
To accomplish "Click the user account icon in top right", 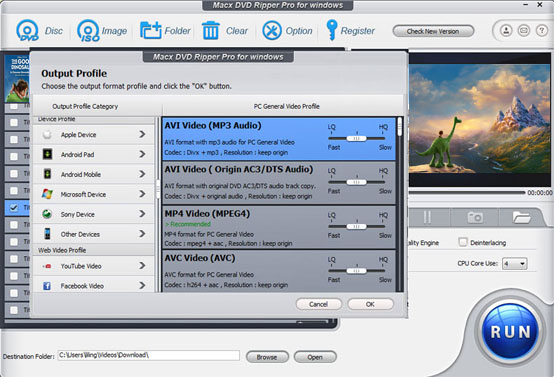I will pos(506,31).
